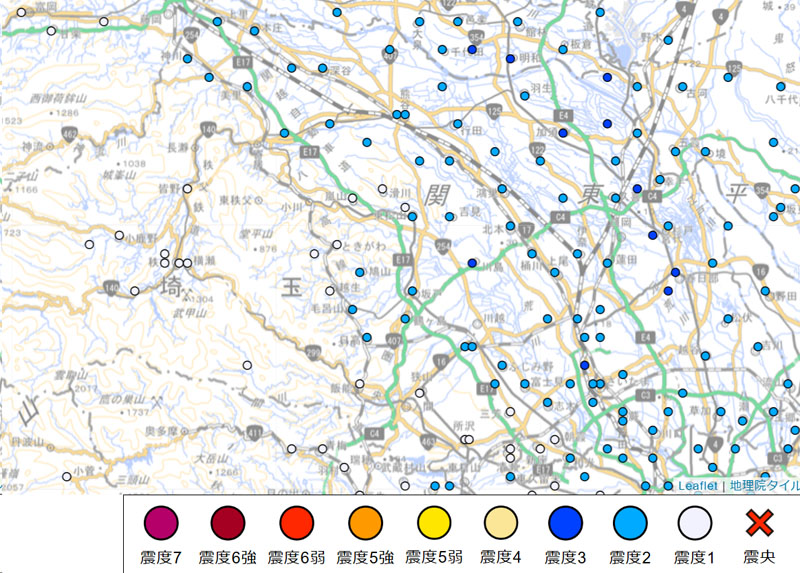Screen dimensions: 800x573
Task: Click the white marker at 小鹿野
Action: (x=119, y=235)
